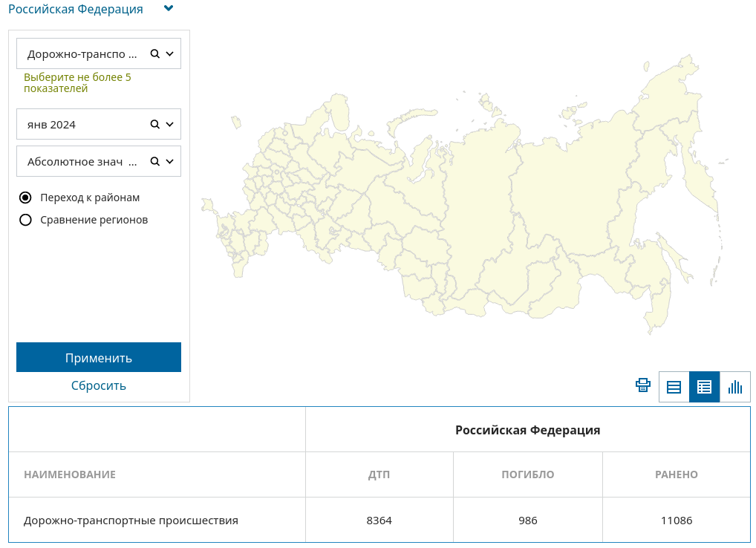Click the ПОГИБЛО column header
The image size is (756, 548).
(x=527, y=474)
